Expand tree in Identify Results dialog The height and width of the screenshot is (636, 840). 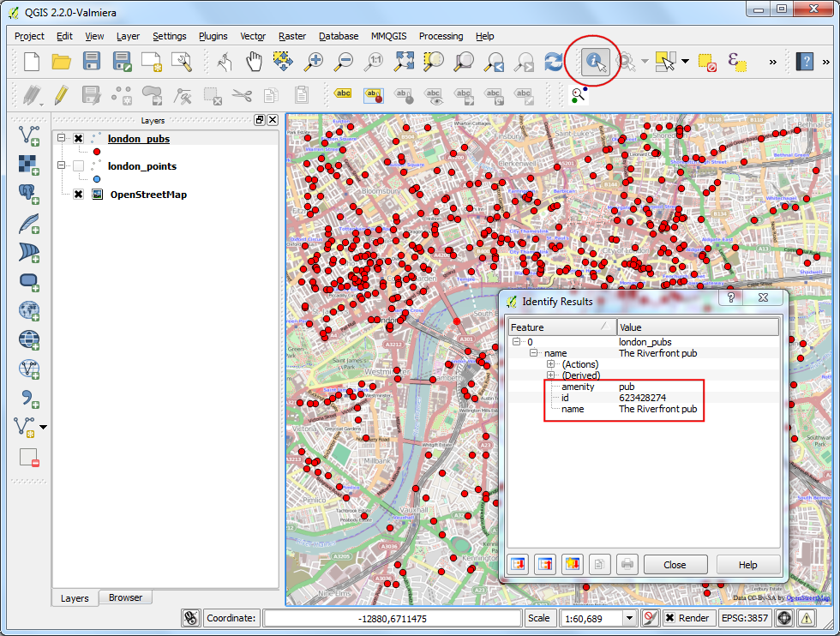(x=518, y=564)
